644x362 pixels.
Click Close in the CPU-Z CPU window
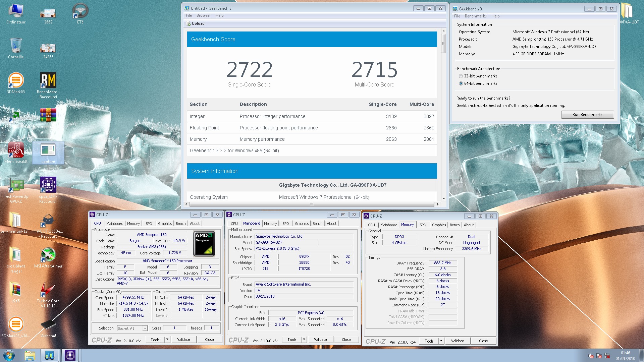209,340
